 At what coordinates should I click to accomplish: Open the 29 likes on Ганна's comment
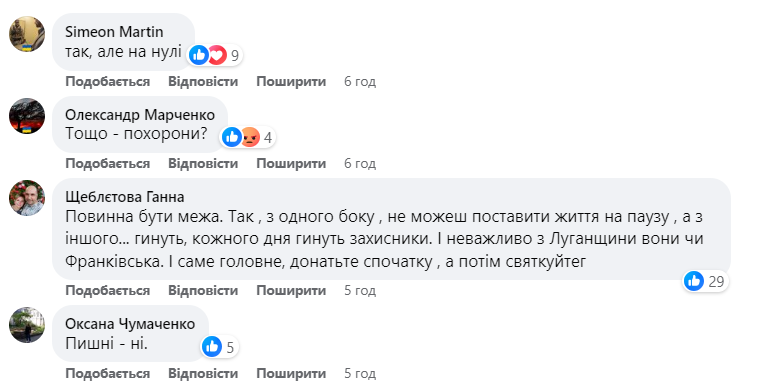[x=705, y=281]
